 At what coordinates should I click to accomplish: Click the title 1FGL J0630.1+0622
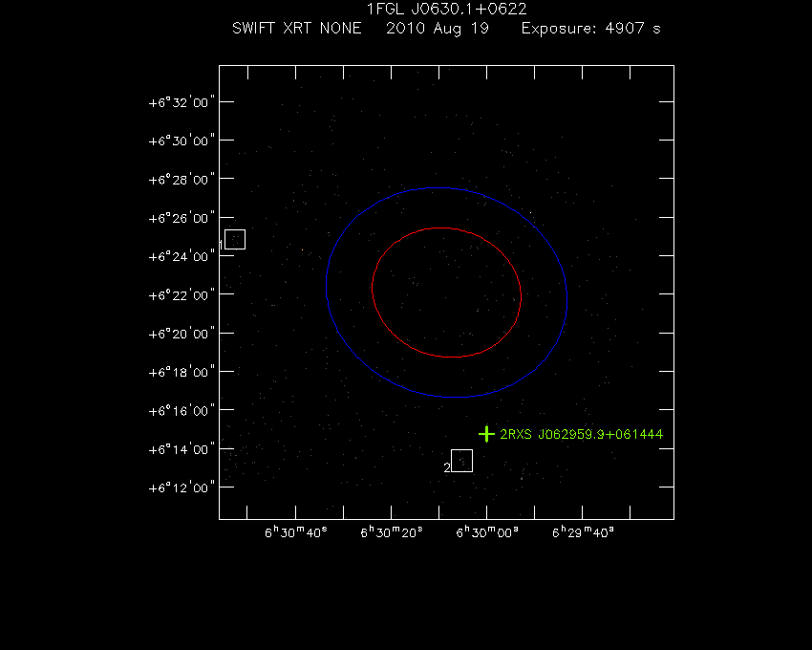(x=446, y=9)
